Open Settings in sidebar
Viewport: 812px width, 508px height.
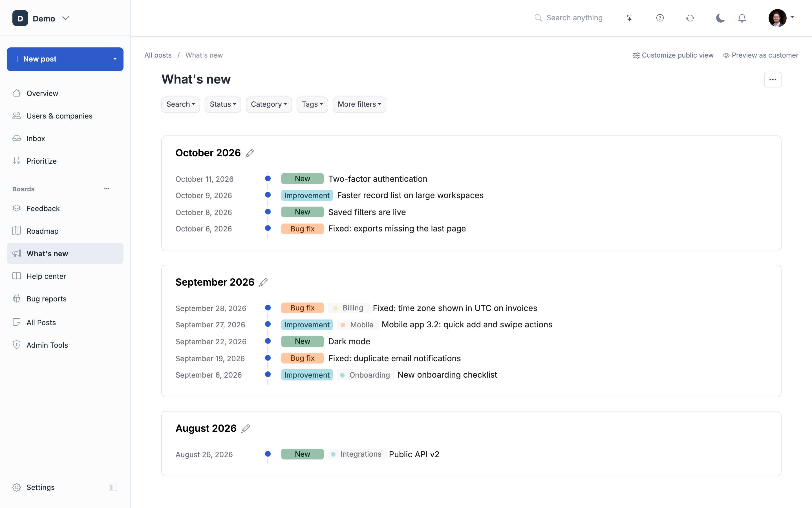41,487
